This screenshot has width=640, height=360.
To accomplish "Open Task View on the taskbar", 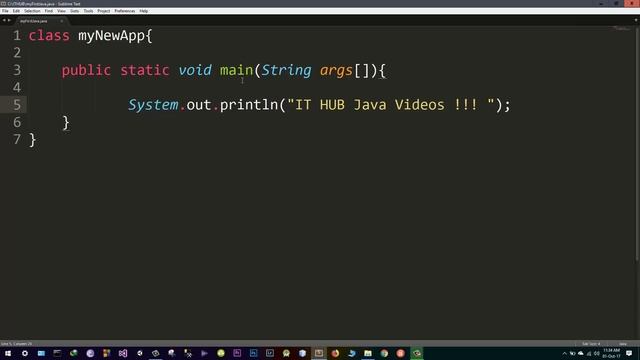I will [41, 353].
